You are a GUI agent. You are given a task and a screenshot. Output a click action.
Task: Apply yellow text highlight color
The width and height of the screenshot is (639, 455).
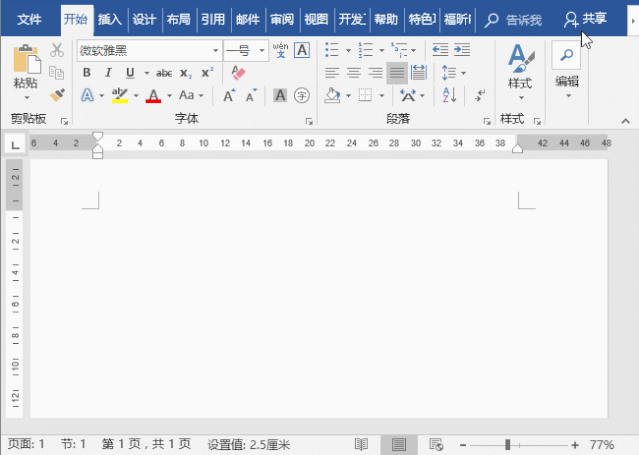120,95
